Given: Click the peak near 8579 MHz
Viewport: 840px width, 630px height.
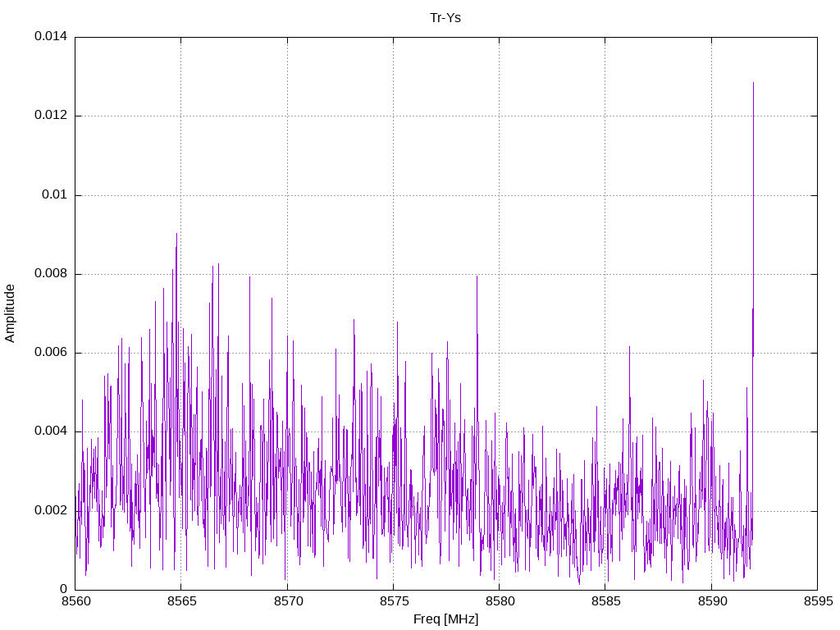Looking at the screenshot, I should [x=477, y=277].
